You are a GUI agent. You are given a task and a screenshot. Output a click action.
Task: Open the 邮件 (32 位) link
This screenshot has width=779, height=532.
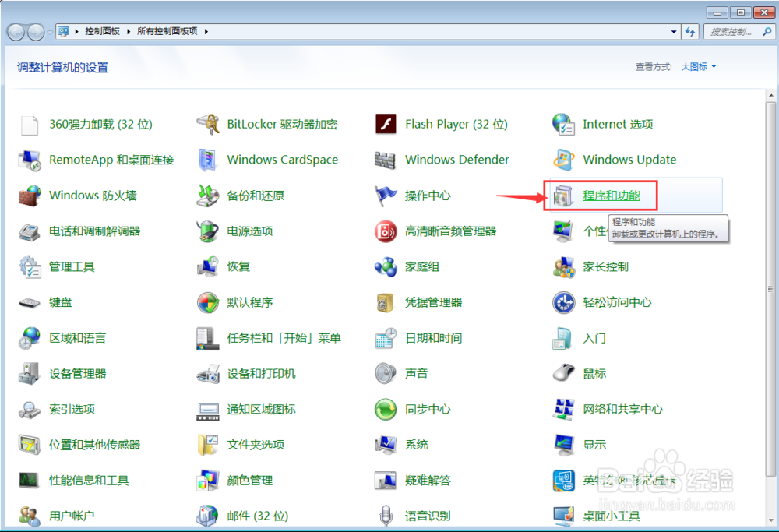(257, 516)
